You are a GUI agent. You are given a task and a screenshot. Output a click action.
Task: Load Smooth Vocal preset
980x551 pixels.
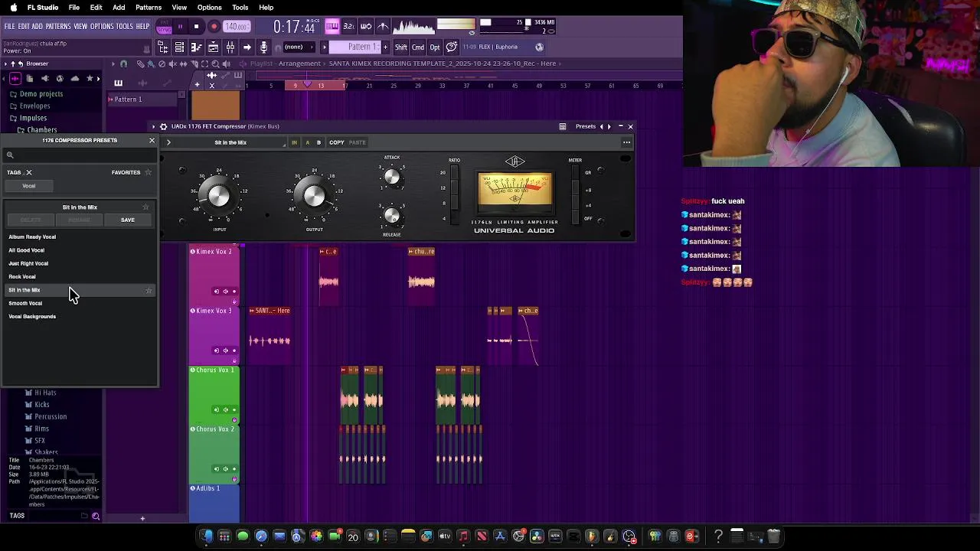point(25,303)
